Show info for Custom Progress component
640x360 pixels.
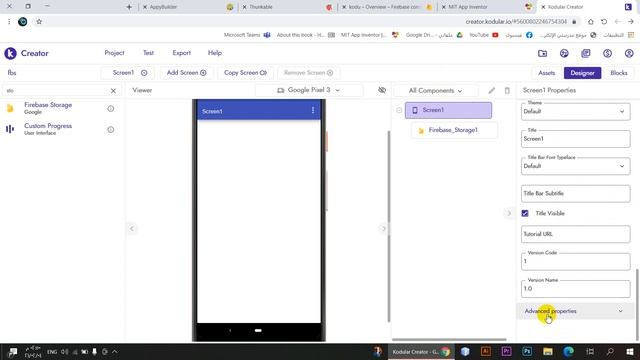click(x=111, y=129)
